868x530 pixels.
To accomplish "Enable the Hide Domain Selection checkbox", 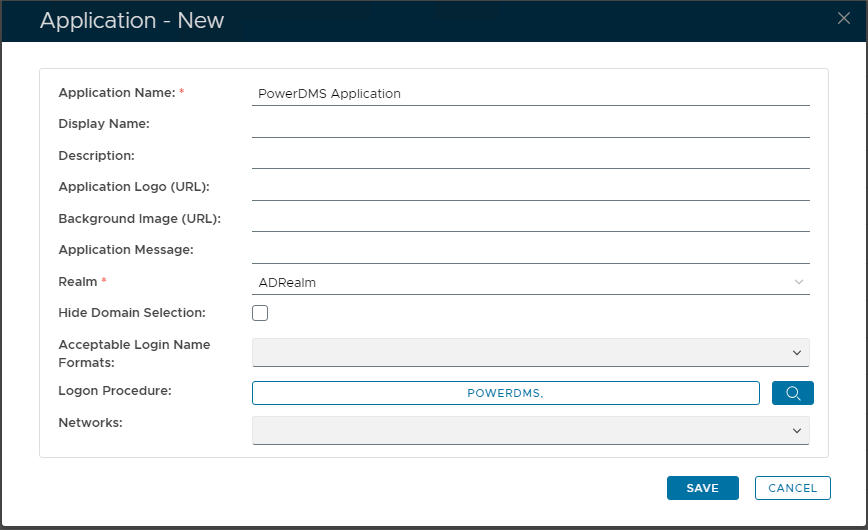I will click(x=260, y=313).
